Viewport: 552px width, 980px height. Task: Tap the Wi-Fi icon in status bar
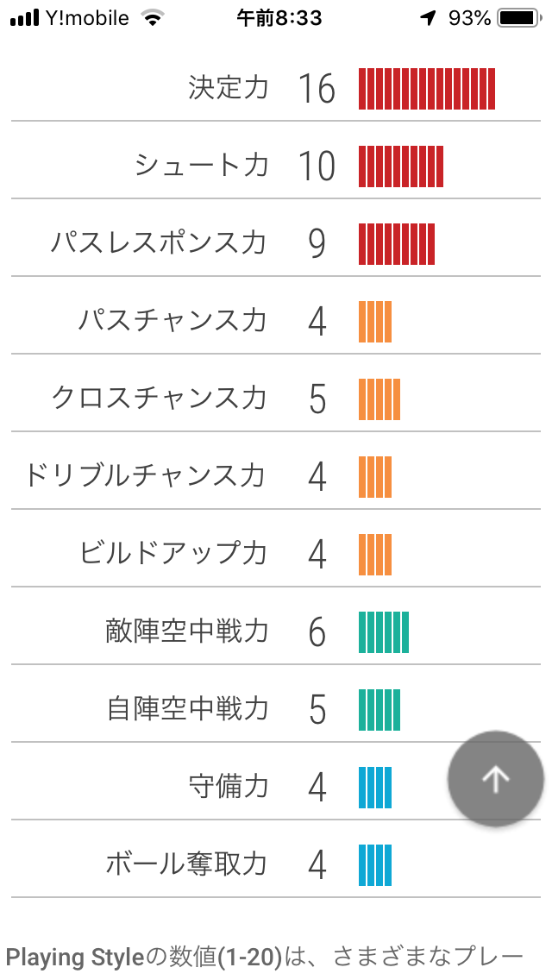tap(153, 18)
